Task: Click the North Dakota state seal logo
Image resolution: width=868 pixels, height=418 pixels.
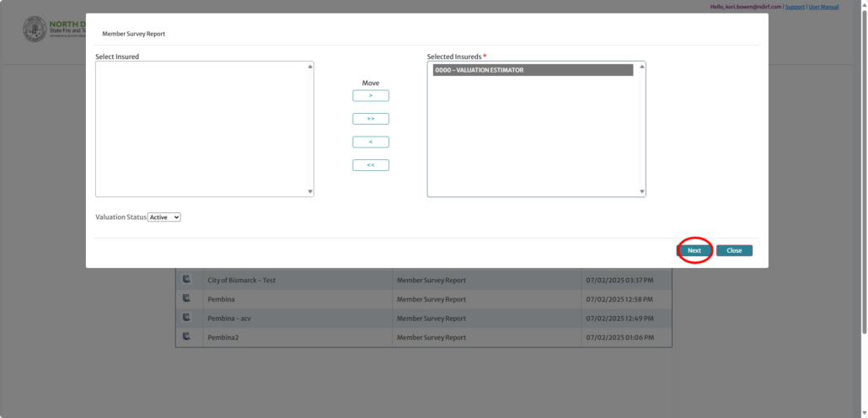Action: click(x=35, y=29)
